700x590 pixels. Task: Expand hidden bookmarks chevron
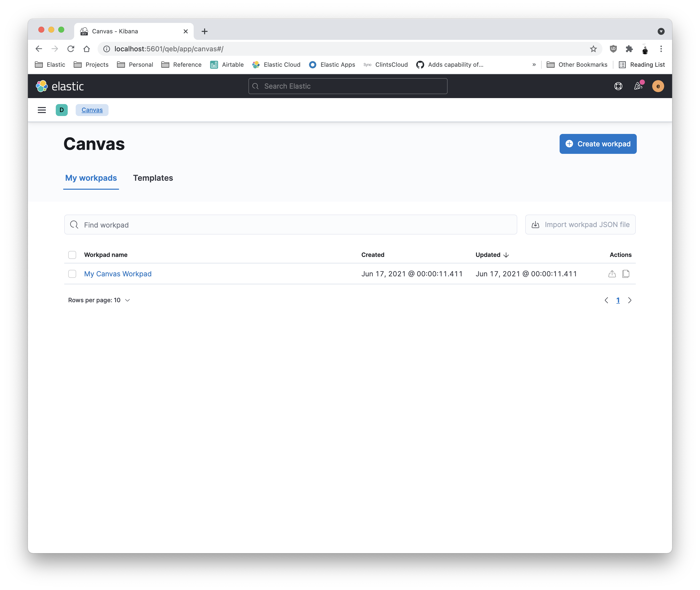coord(534,65)
